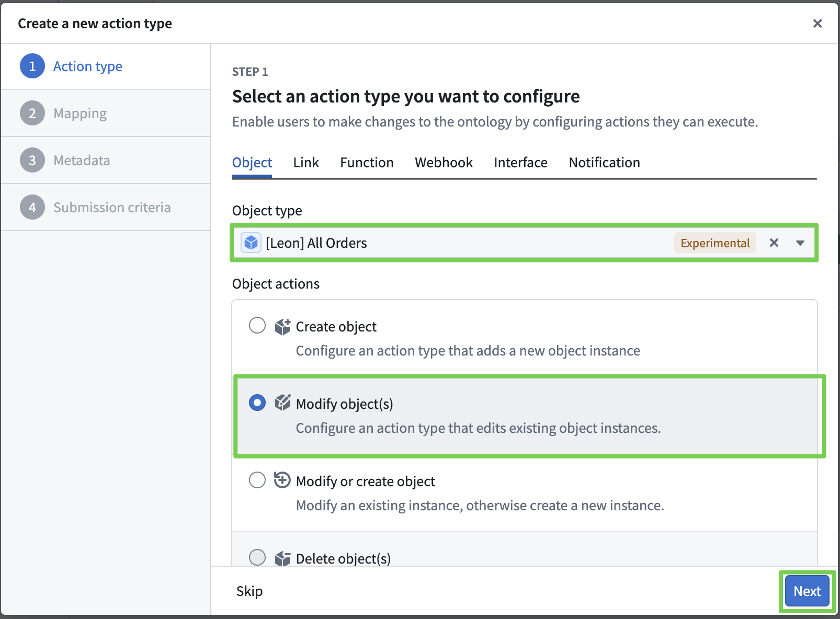Click the Delete object(s) cube icon

(x=282, y=558)
